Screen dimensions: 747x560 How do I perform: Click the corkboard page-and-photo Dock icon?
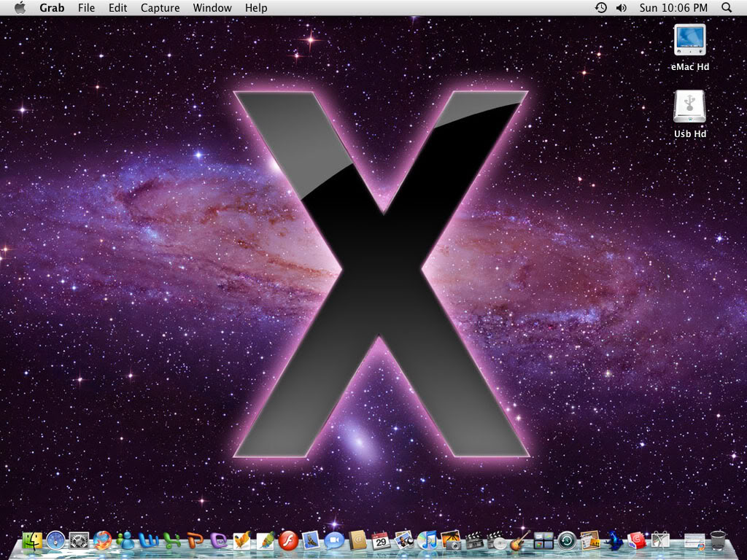coord(590,541)
